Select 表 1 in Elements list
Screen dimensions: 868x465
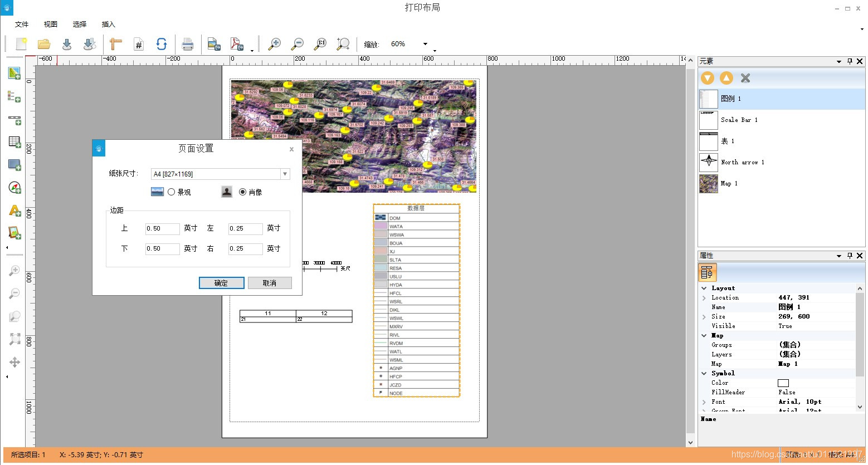781,141
